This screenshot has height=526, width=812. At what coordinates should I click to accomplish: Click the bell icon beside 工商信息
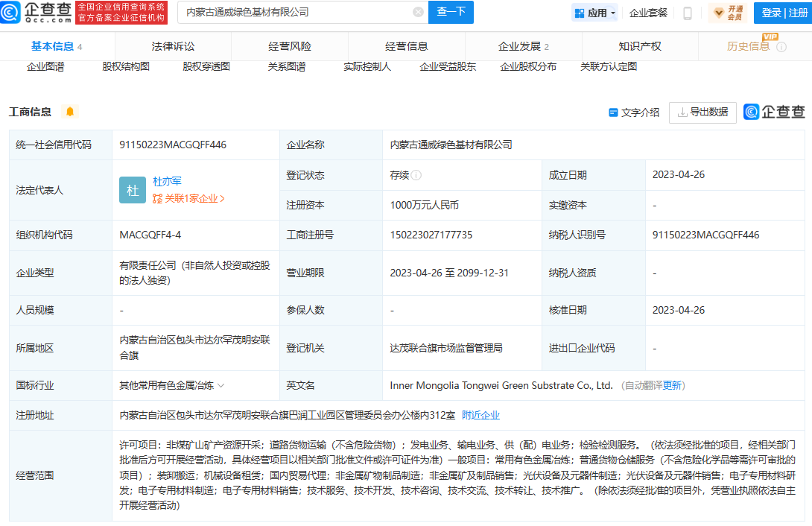(x=70, y=112)
